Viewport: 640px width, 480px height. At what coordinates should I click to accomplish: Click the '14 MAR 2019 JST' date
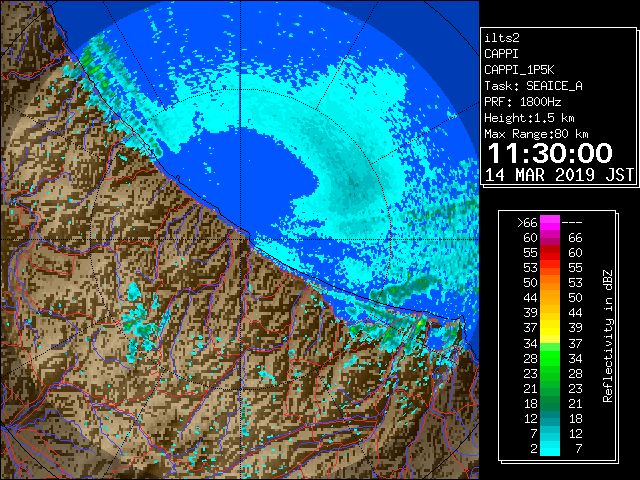click(x=559, y=175)
